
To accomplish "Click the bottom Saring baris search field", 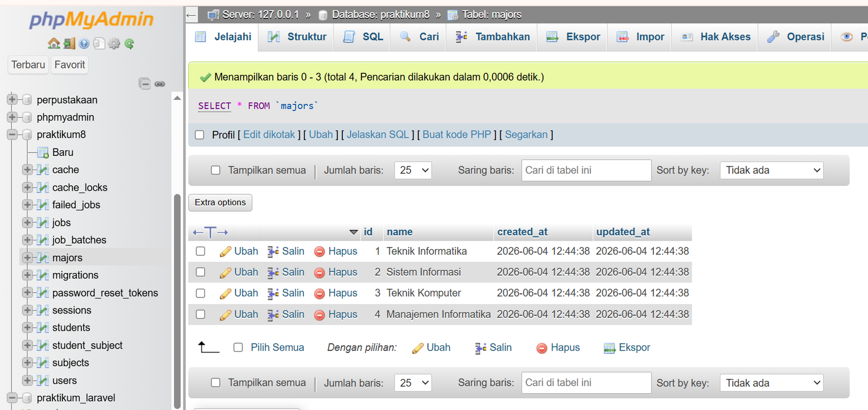I will coord(586,383).
